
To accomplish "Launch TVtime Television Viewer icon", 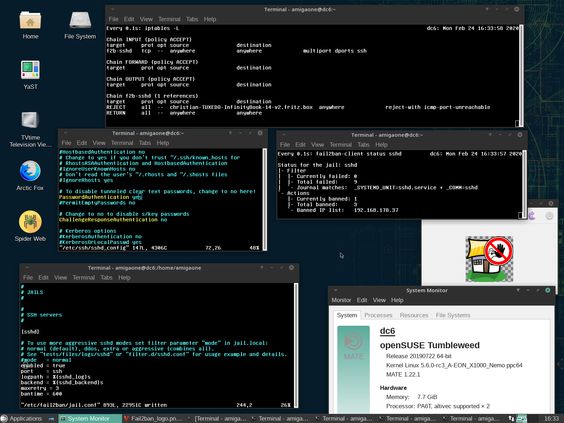I will (x=30, y=129).
